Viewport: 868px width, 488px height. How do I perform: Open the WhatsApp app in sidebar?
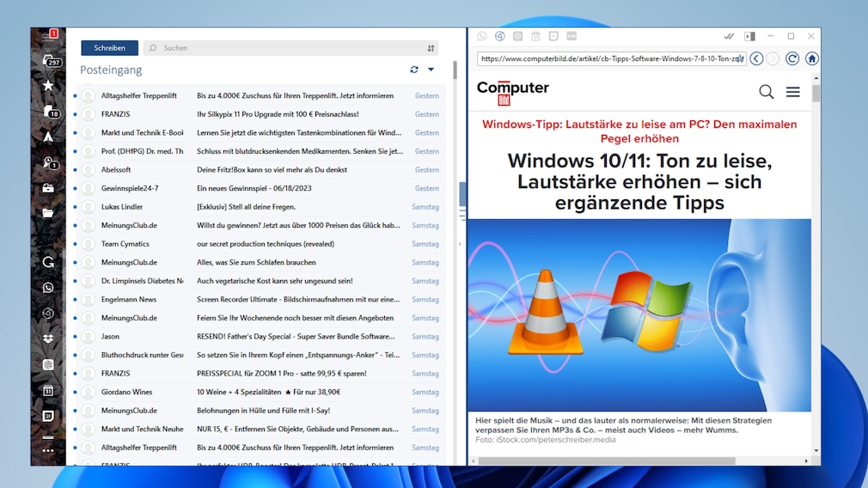pyautogui.click(x=48, y=288)
